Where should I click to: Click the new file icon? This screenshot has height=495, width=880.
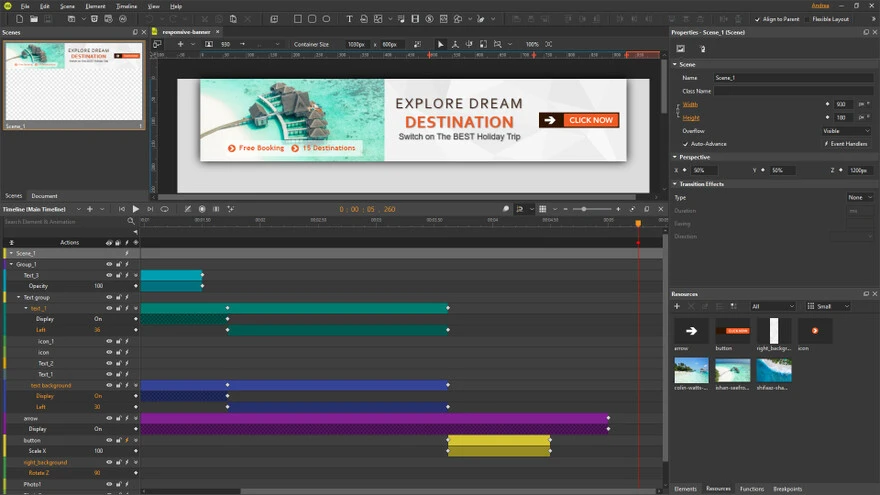pyautogui.click(x=20, y=19)
